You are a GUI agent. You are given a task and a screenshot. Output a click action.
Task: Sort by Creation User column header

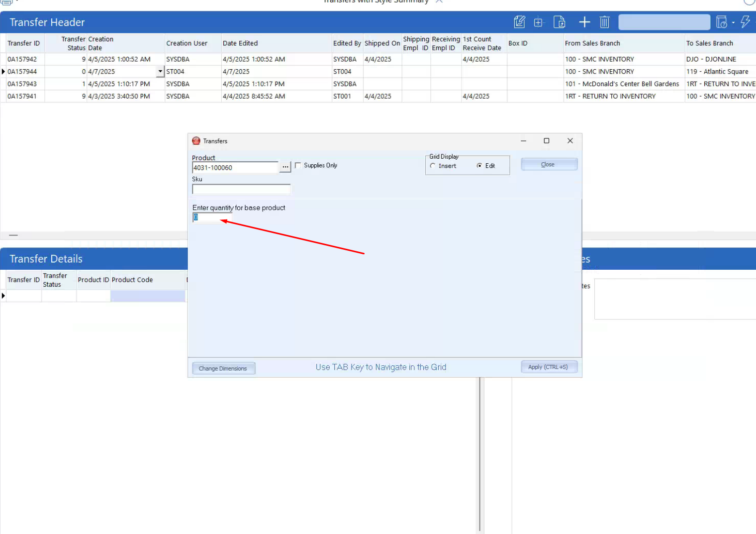coord(193,43)
